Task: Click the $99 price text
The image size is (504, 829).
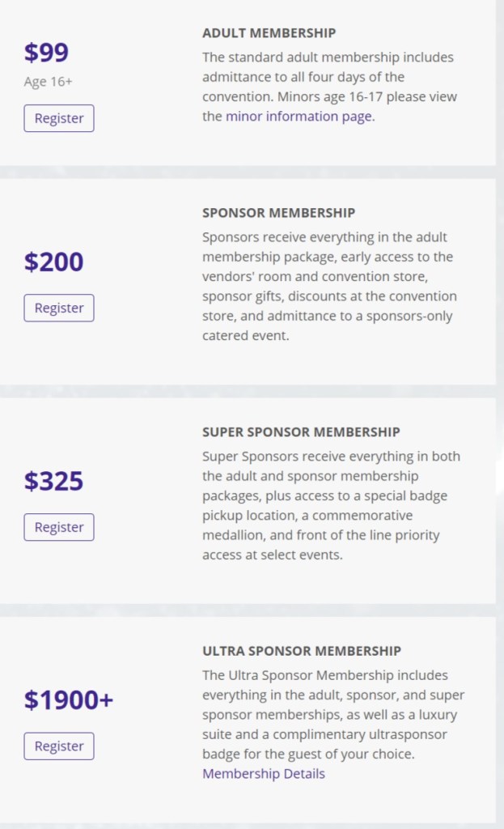Action: pyautogui.click(x=46, y=53)
